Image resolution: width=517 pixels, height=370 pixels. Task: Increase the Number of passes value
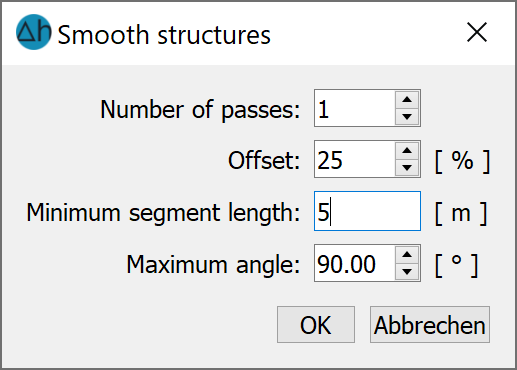click(407, 100)
